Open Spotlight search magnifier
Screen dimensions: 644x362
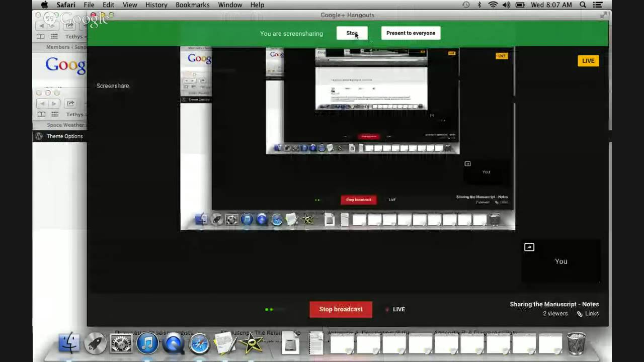pyautogui.click(x=583, y=5)
